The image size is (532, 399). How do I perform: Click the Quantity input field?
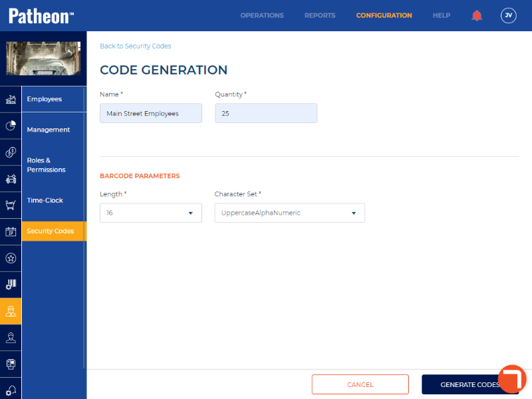tap(265, 113)
